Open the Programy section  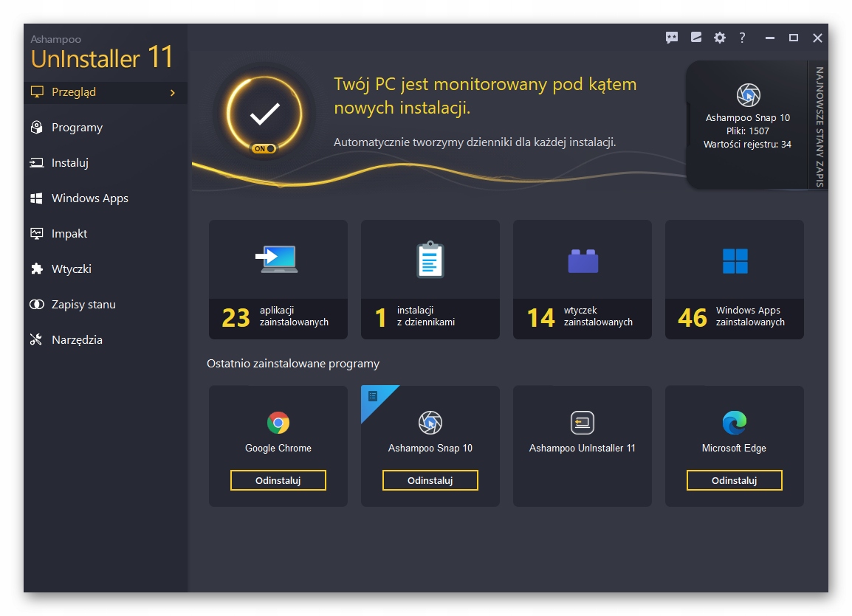pyautogui.click(x=106, y=127)
